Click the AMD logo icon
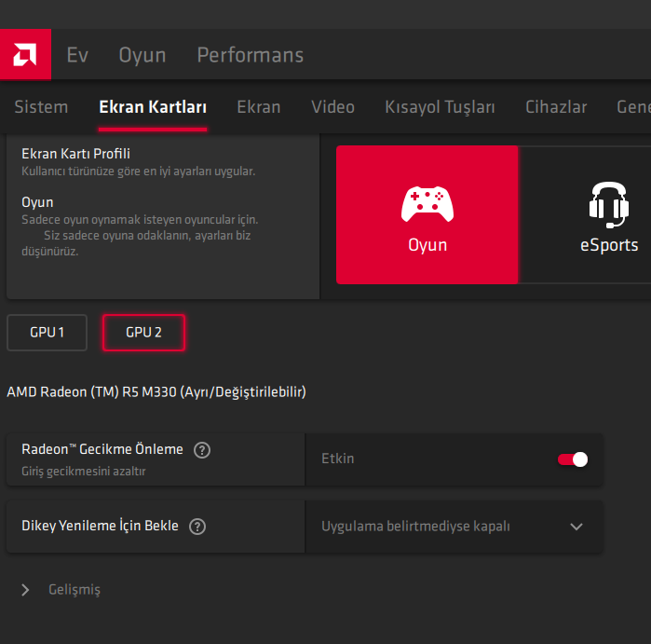Image resolution: width=651 pixels, height=644 pixels. pyautogui.click(x=25, y=54)
